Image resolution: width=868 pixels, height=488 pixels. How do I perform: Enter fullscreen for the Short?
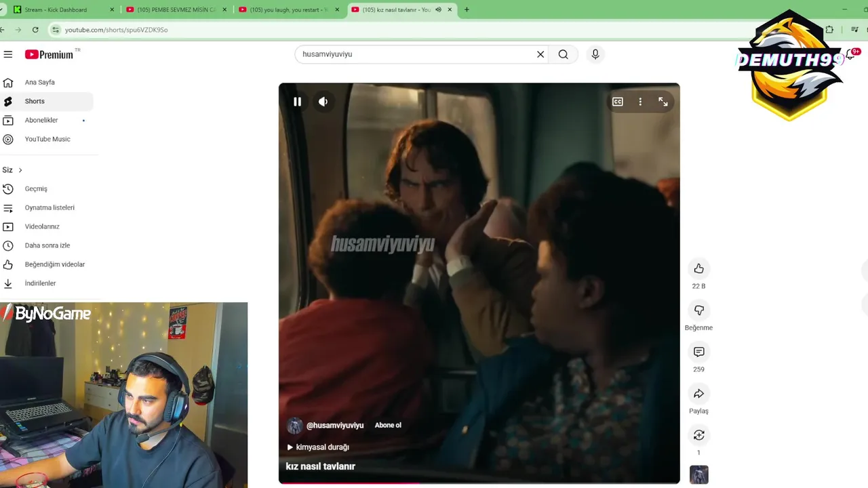coord(663,102)
